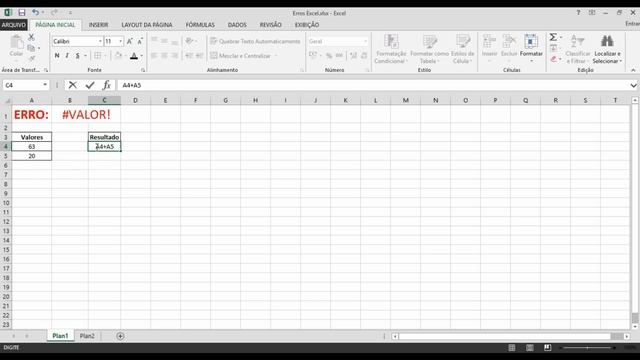Switch to Page Layout view in status bar
The image size is (640, 360).
click(530, 347)
